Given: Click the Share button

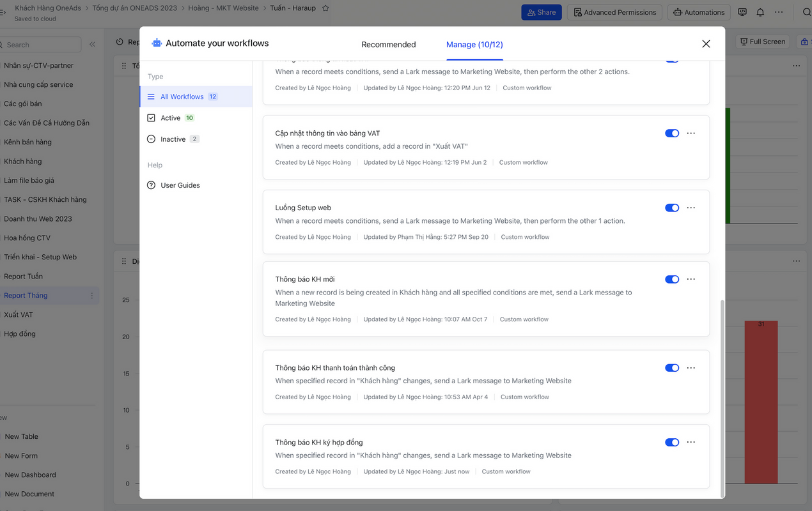Looking at the screenshot, I should point(542,12).
